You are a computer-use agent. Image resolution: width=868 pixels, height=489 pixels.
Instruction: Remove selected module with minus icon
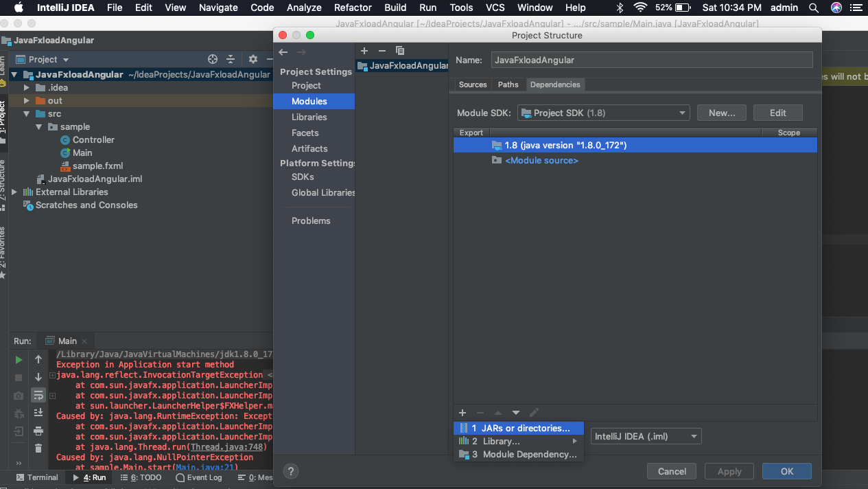pyautogui.click(x=382, y=51)
